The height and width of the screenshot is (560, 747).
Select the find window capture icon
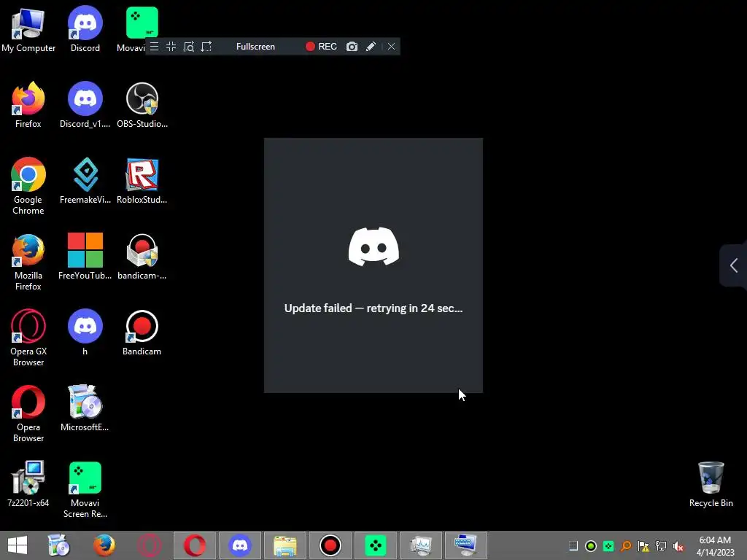[189, 47]
